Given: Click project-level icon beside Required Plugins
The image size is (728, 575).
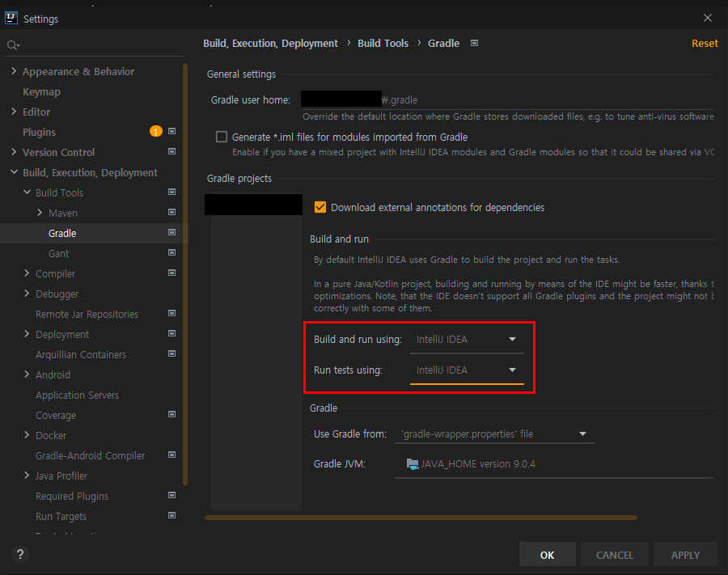Looking at the screenshot, I should tap(171, 495).
